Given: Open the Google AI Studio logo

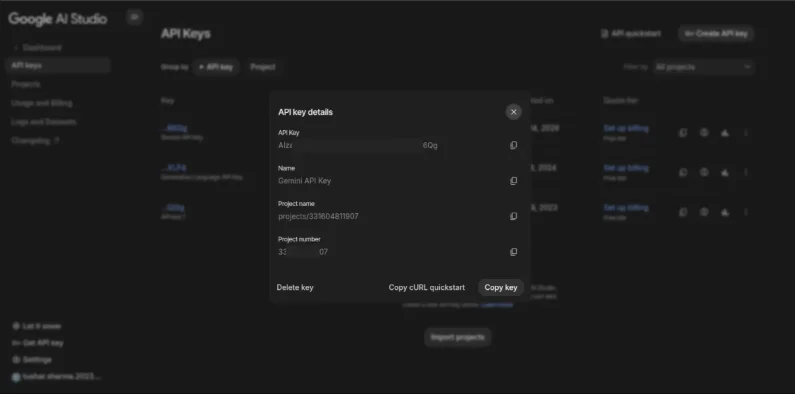Looking at the screenshot, I should tap(57, 19).
